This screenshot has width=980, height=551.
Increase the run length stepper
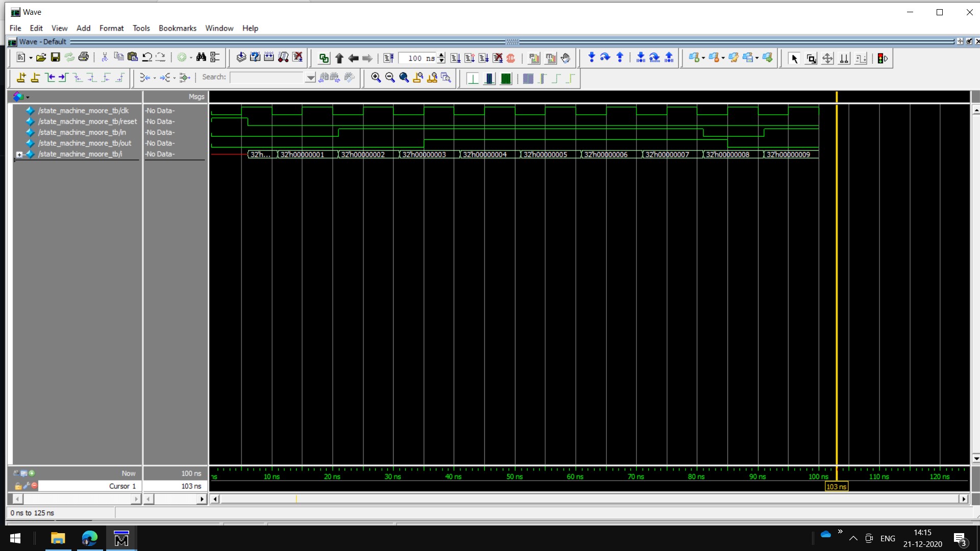(x=442, y=55)
